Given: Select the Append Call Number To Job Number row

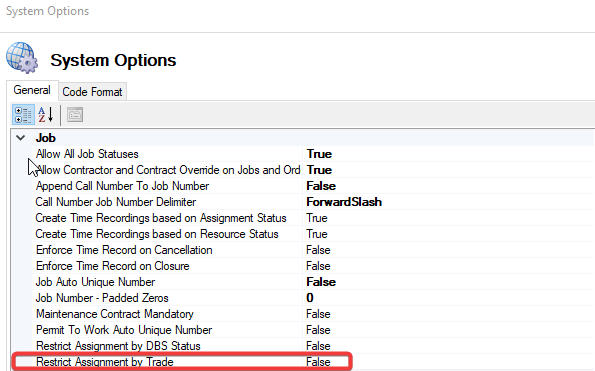Looking at the screenshot, I should (167, 186).
